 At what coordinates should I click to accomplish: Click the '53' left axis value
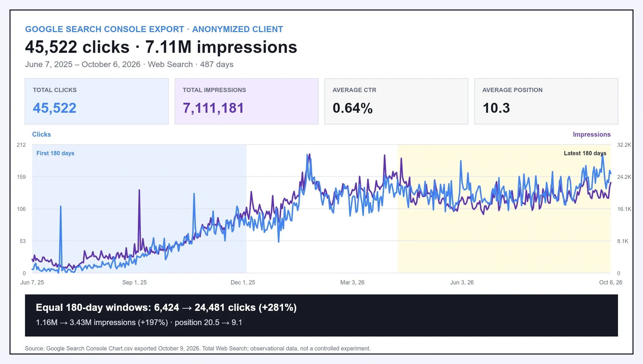[23, 241]
